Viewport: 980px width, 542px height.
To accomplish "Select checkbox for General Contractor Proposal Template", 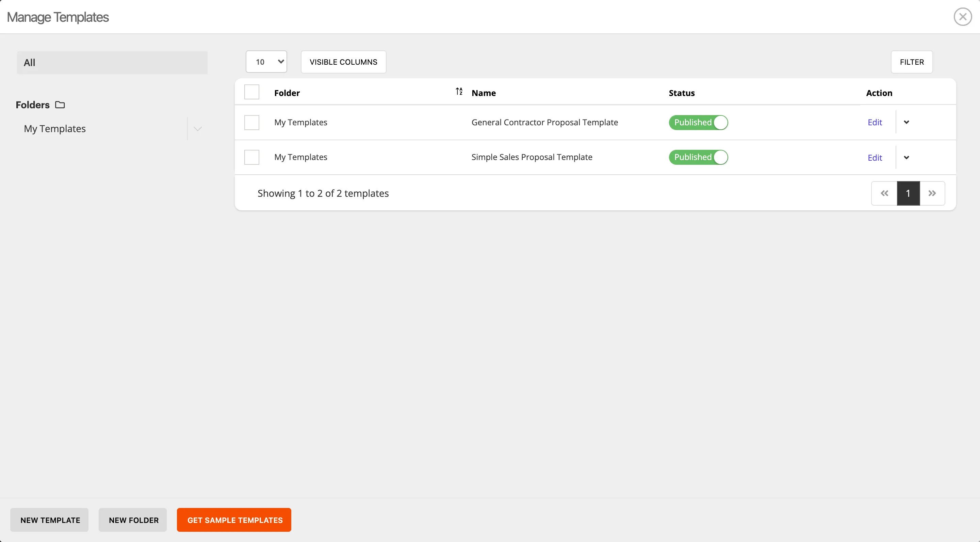I will pos(251,123).
